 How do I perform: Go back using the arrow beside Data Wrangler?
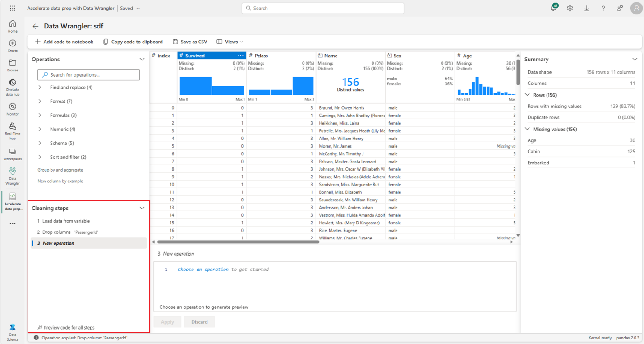point(35,26)
